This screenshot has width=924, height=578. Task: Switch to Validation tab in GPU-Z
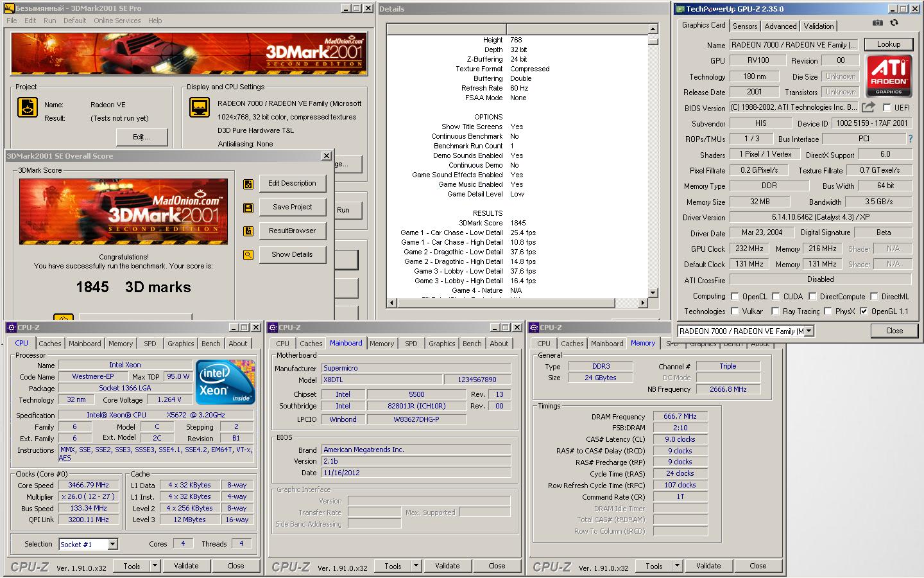[819, 26]
